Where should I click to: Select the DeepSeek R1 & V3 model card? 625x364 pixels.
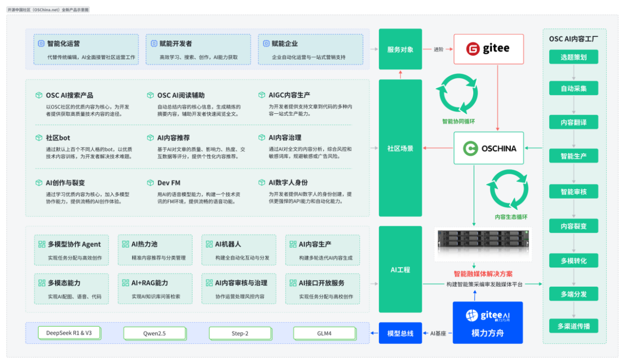69,333
